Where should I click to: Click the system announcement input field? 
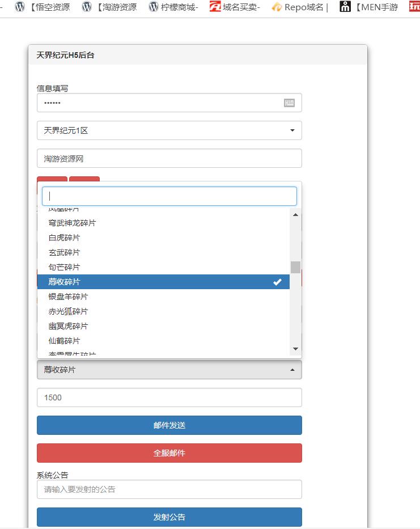169,489
